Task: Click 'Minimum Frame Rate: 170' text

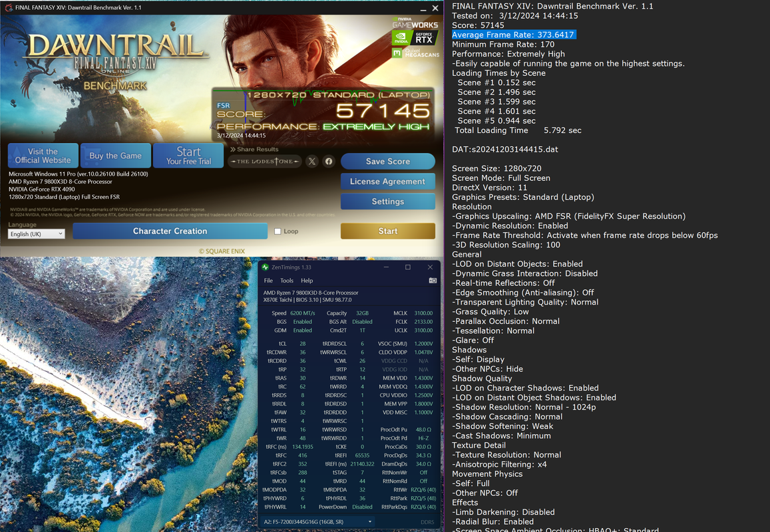Action: click(x=503, y=44)
